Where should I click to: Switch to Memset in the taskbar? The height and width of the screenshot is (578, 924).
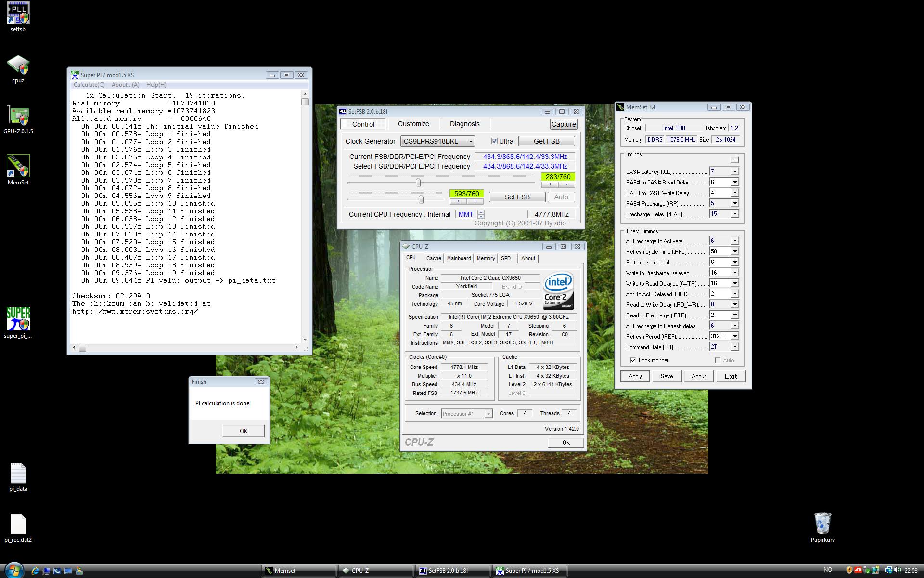click(x=298, y=571)
